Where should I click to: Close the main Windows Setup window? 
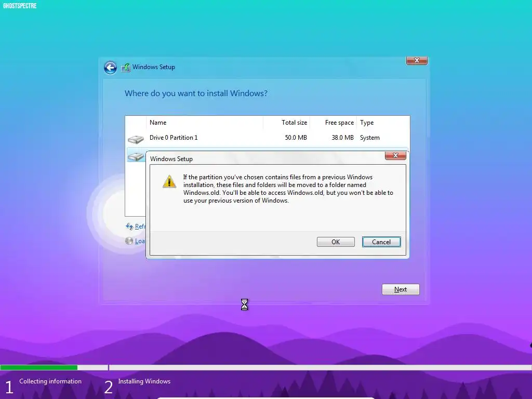(417, 60)
